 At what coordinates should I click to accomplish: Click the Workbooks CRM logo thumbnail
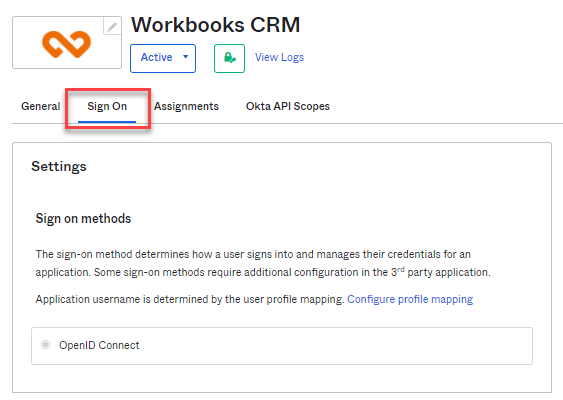67,43
